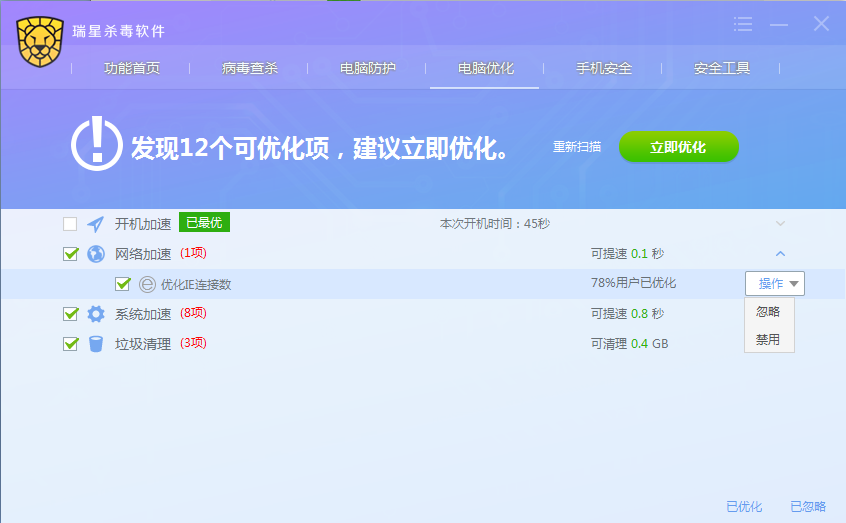
Task: Open the 已忽略 list link
Action: click(x=808, y=507)
